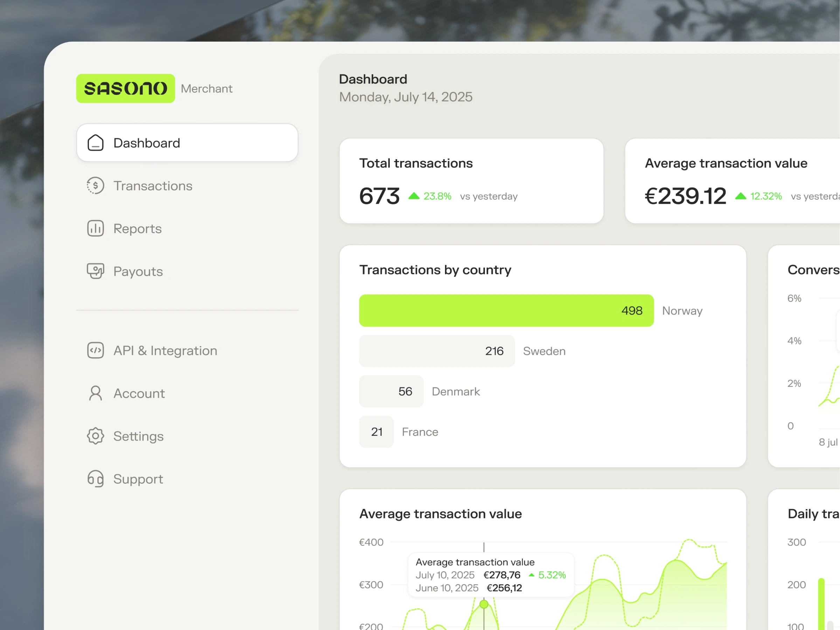Click the Dashboard home icon
840x630 pixels.
tap(95, 143)
